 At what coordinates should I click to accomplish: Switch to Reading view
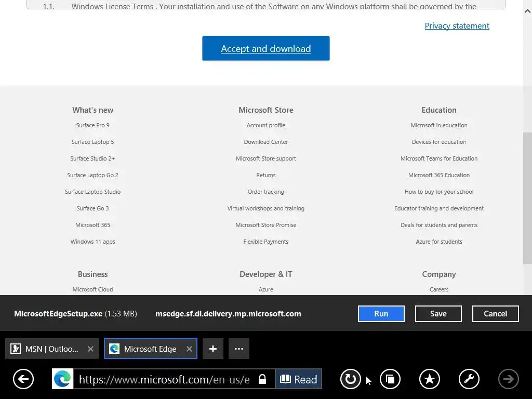[x=298, y=379]
